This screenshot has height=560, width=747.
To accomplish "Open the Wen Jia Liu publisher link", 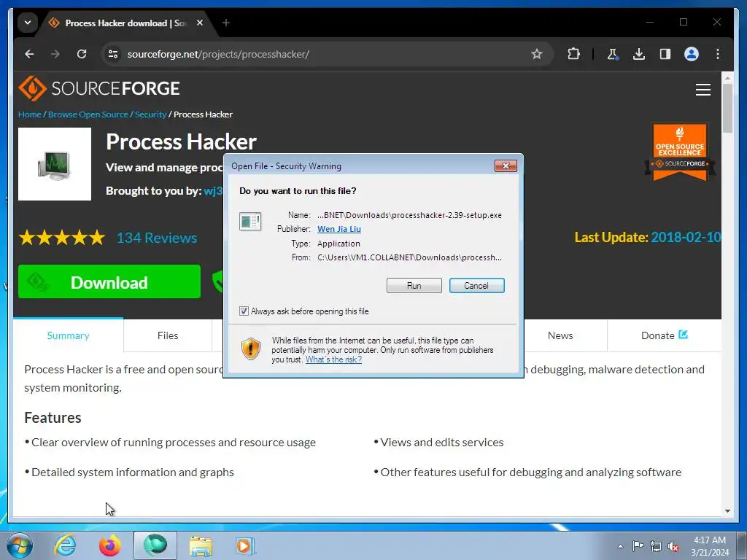I will click(x=338, y=229).
